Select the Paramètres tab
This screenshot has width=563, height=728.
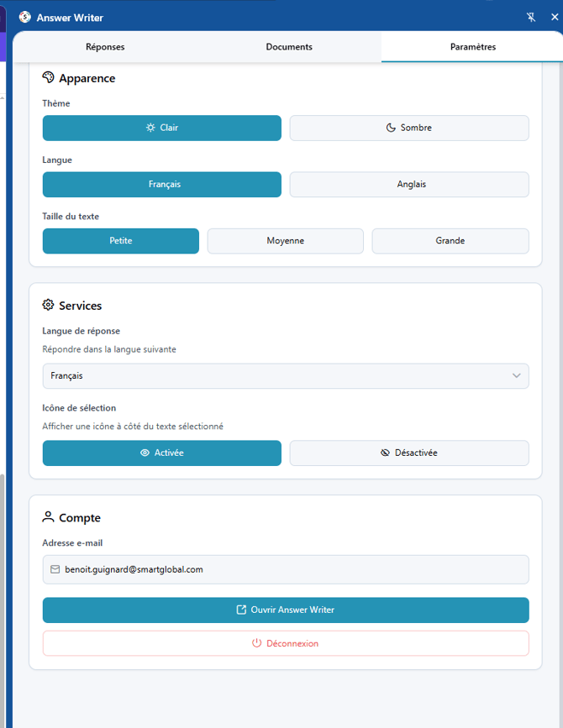(472, 47)
